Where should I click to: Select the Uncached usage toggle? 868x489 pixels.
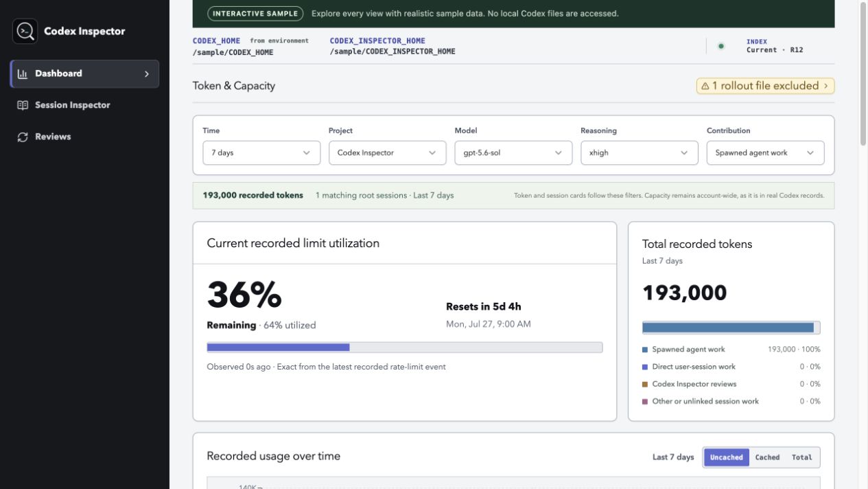coord(727,457)
